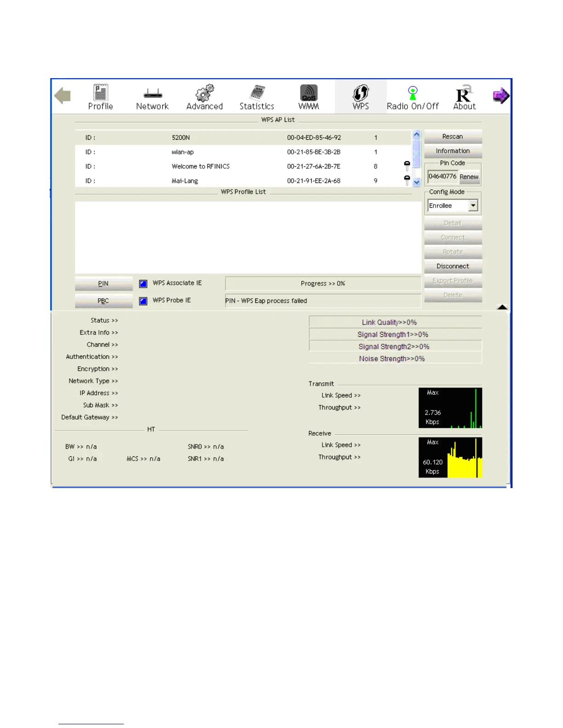Click the PIN button
The height and width of the screenshot is (728, 563).
coord(103,284)
